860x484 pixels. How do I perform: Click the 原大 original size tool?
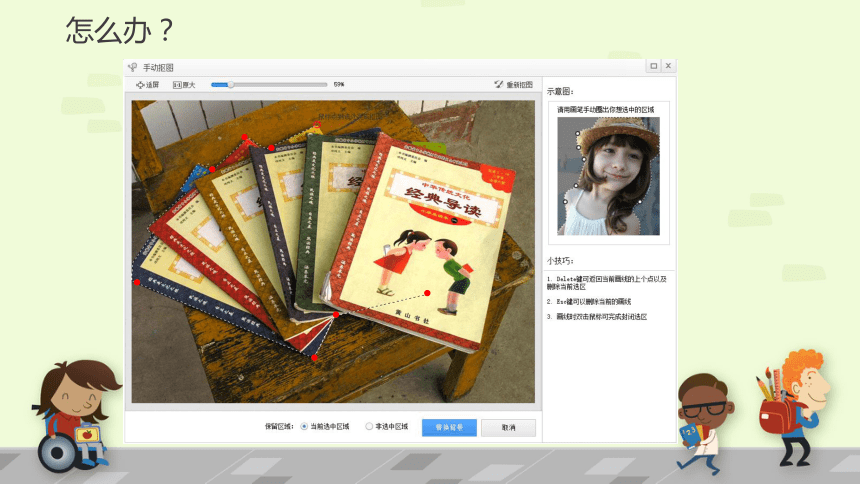click(x=184, y=85)
